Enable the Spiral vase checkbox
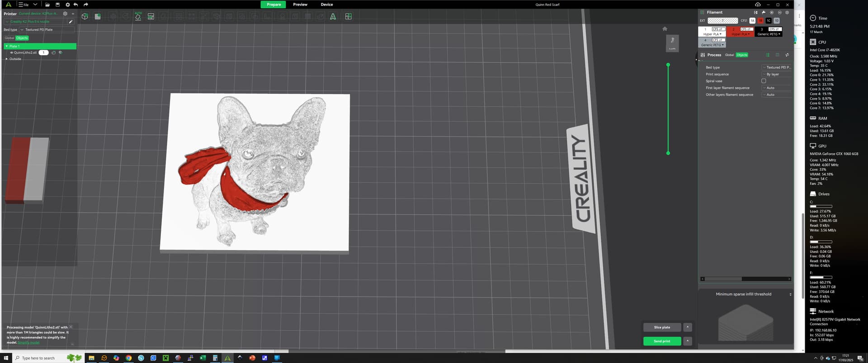 tap(764, 81)
